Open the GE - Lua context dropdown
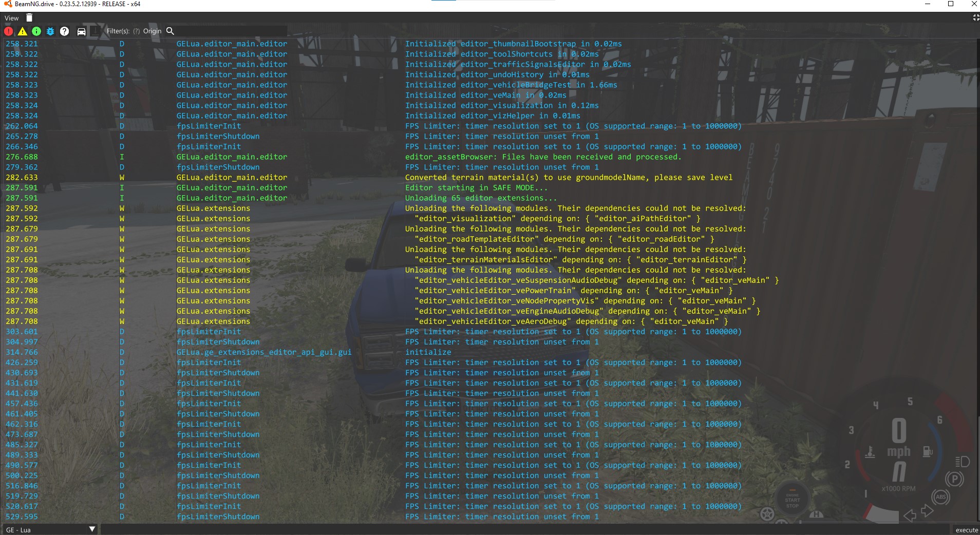 pos(50,529)
